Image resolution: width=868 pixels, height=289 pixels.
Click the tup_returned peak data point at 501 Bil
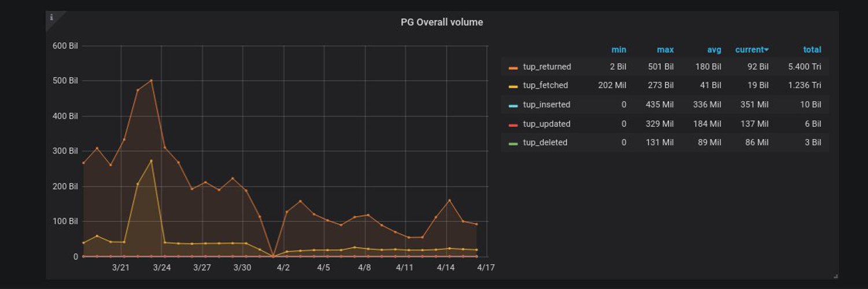[151, 80]
